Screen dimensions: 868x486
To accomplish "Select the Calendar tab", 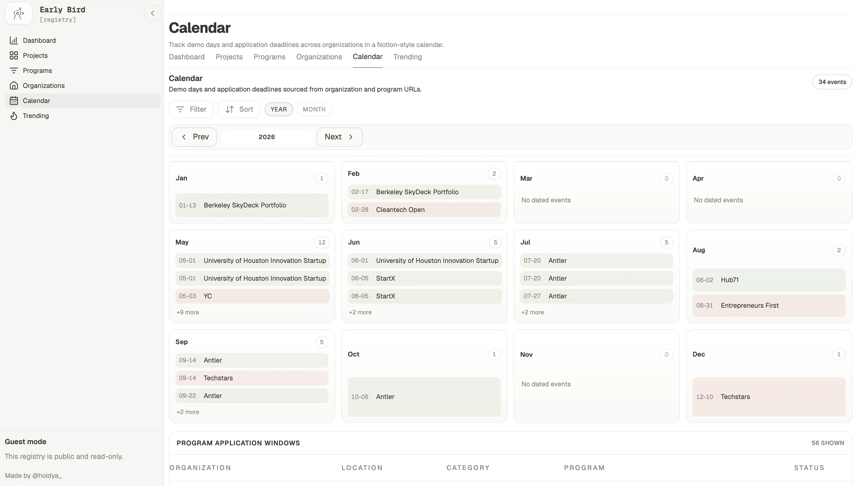I will click(x=368, y=57).
